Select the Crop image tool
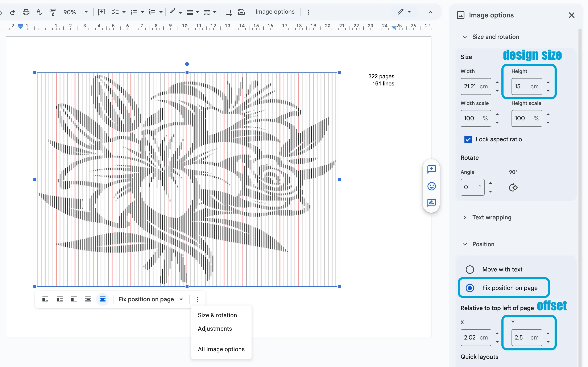Screen dimensions: 588x367 coord(228,12)
